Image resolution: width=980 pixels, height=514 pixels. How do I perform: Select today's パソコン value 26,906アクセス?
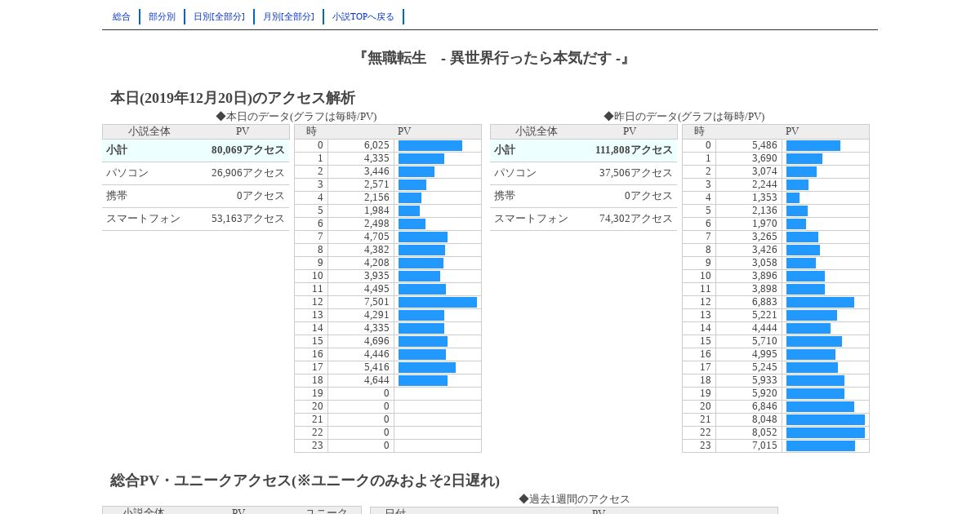pyautogui.click(x=248, y=173)
